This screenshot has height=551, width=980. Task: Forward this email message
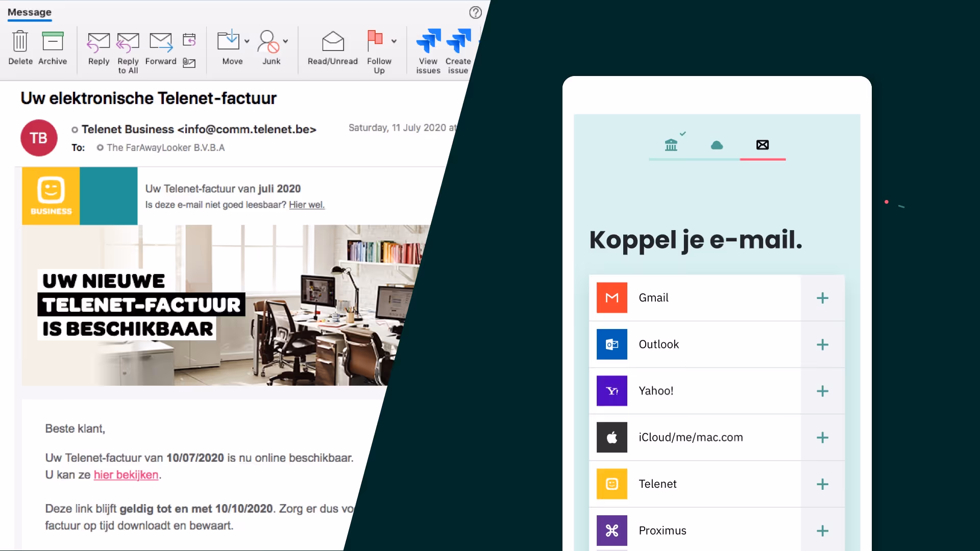tap(161, 42)
